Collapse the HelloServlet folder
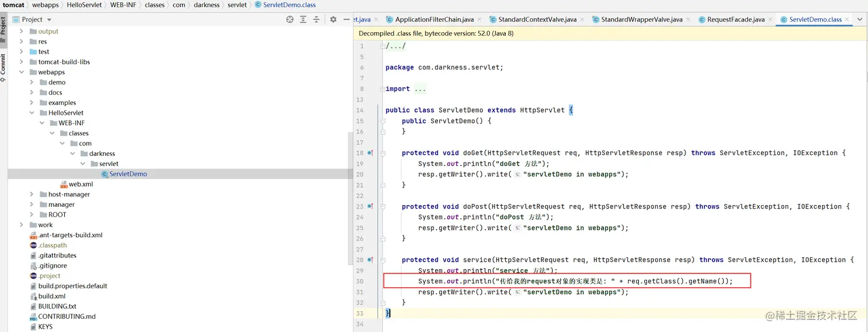 click(x=32, y=113)
